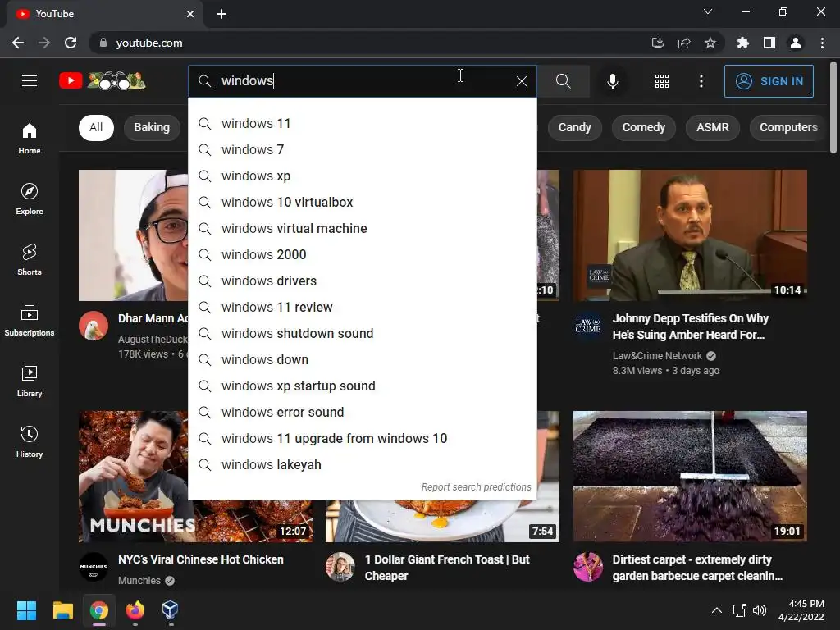Select the All filter chip
840x630 pixels.
96,127
